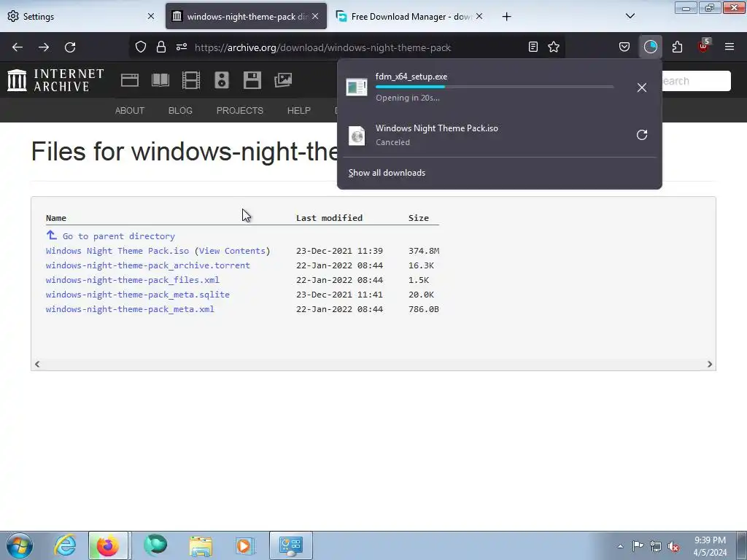Viewport: 747px width, 560px height.
Task: Open the Extensions puzzle-piece menu
Action: [x=677, y=47]
